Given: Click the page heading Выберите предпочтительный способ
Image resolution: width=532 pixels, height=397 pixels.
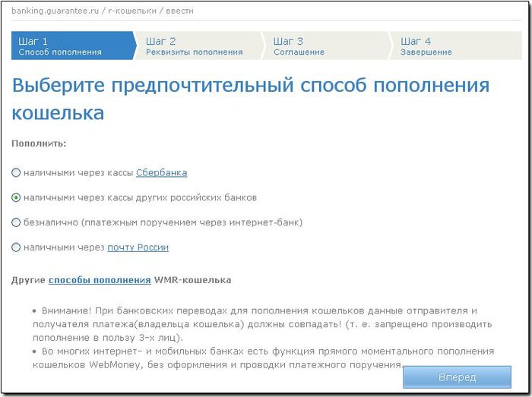Looking at the screenshot, I should tap(251, 99).
